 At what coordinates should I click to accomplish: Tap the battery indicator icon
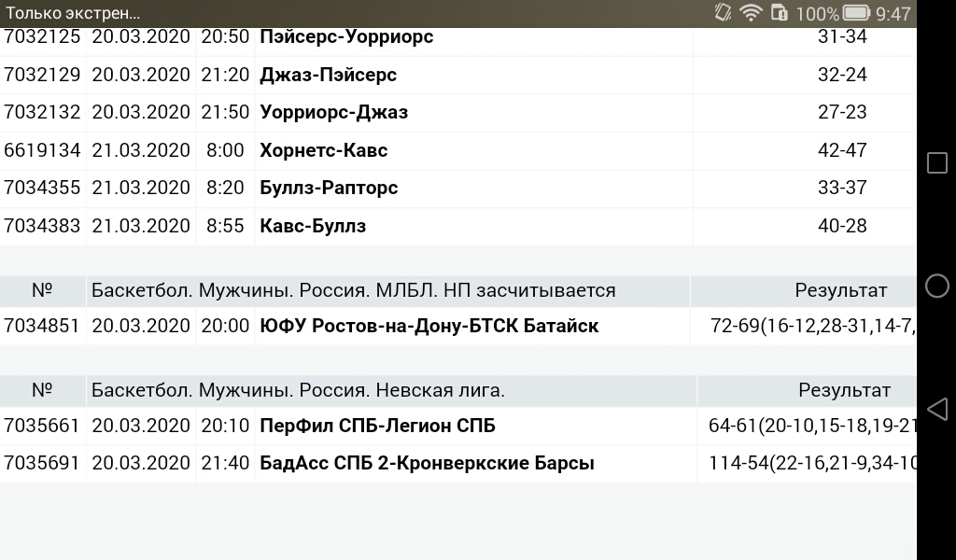(x=856, y=13)
